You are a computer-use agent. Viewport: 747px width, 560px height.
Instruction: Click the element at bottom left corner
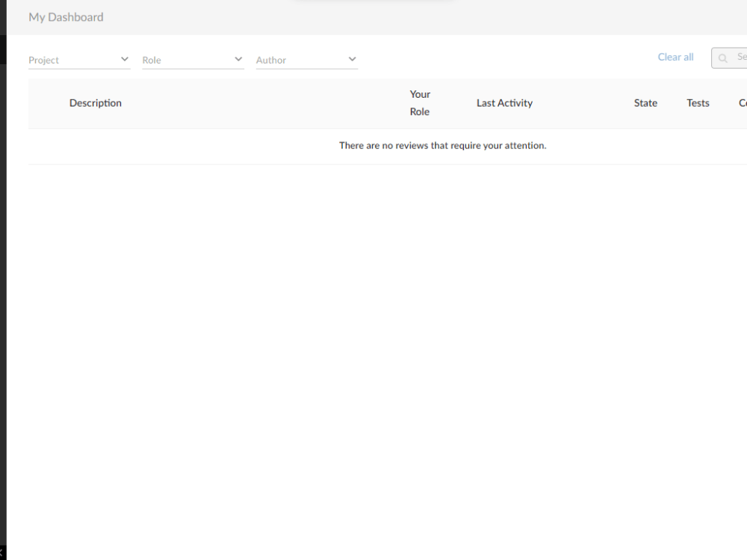click(2, 554)
